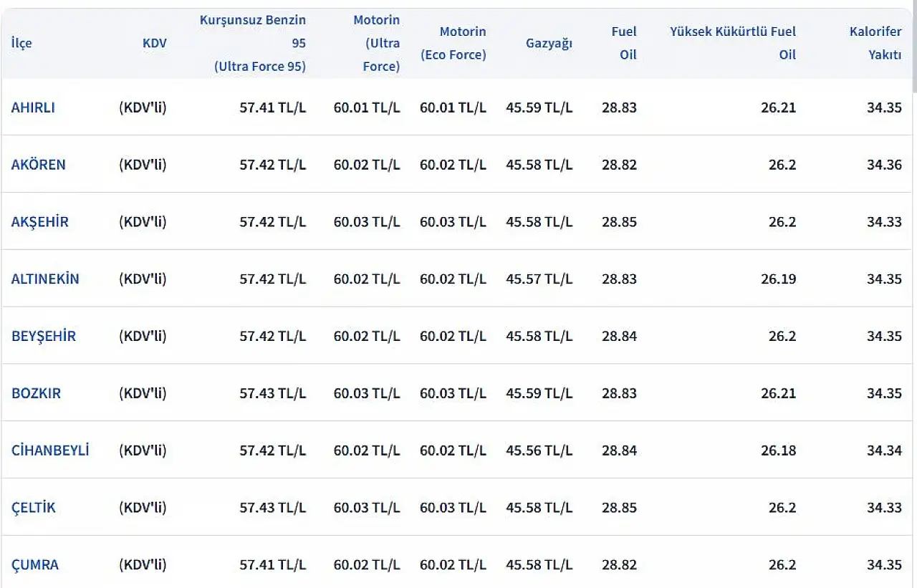This screenshot has width=917, height=588.
Task: Click the Gazyağı column header
Action: (549, 43)
